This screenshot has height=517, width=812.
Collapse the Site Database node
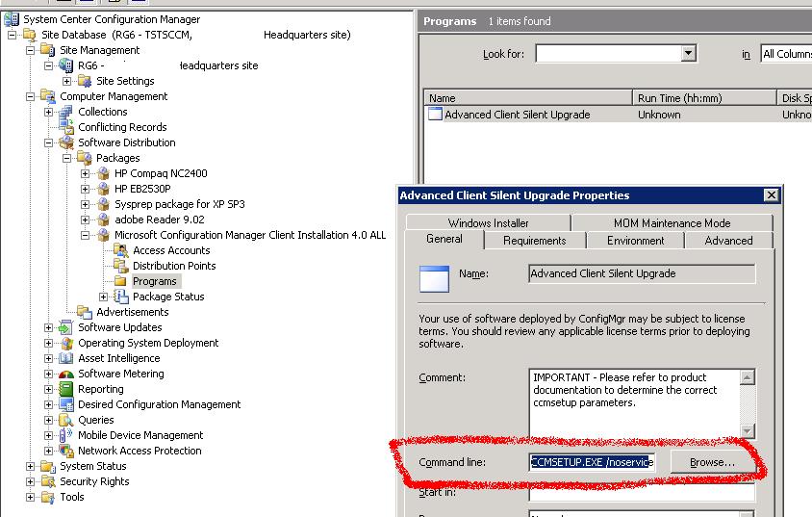coord(12,36)
